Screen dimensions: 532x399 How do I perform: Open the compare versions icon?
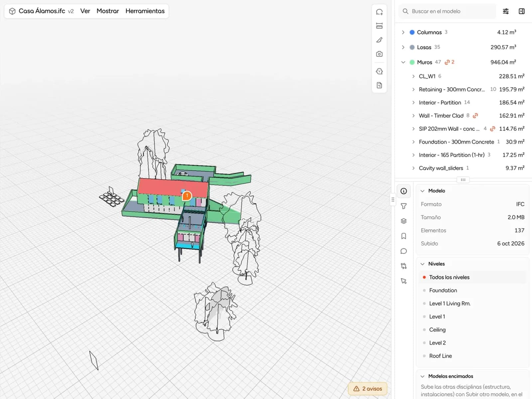click(404, 266)
